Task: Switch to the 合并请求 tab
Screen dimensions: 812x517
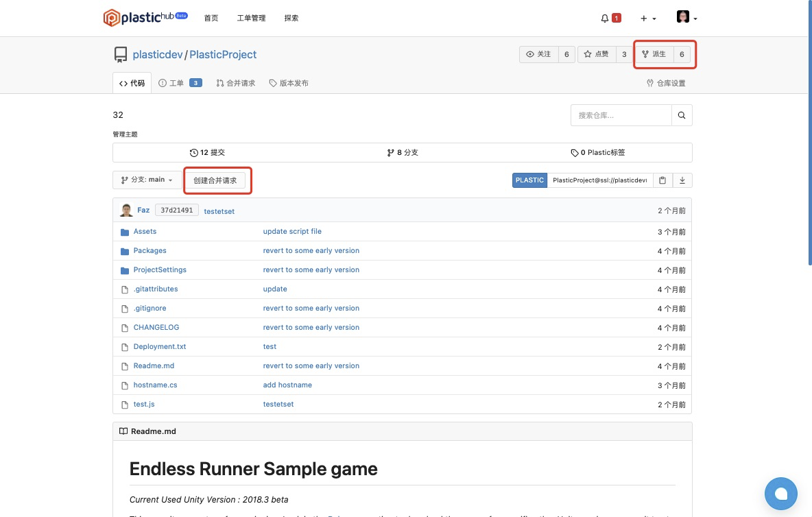Action: click(236, 83)
